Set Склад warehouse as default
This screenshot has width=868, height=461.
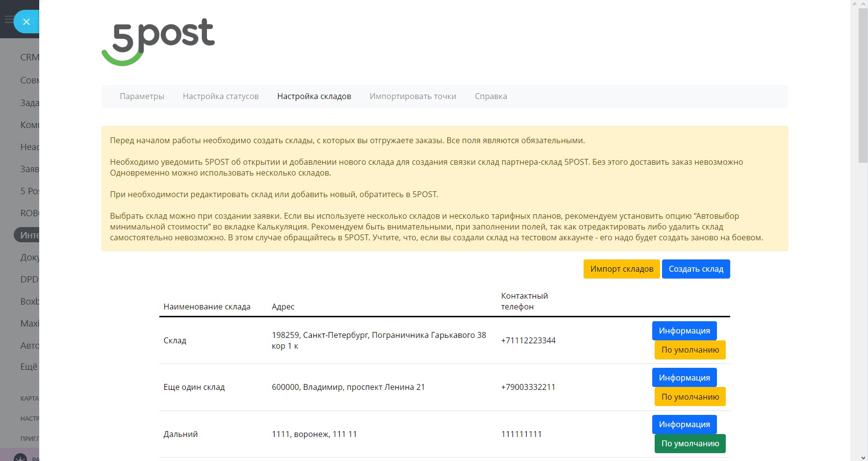pyautogui.click(x=689, y=350)
